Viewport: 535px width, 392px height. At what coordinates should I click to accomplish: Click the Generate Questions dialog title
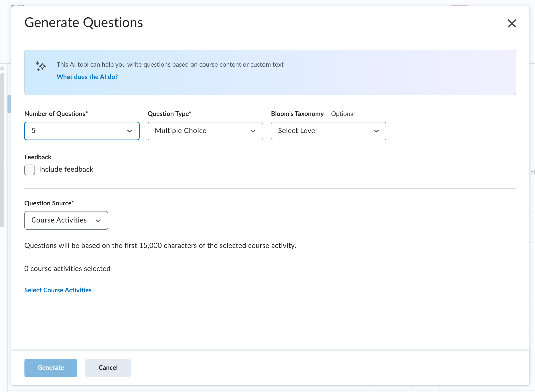pyautogui.click(x=84, y=22)
